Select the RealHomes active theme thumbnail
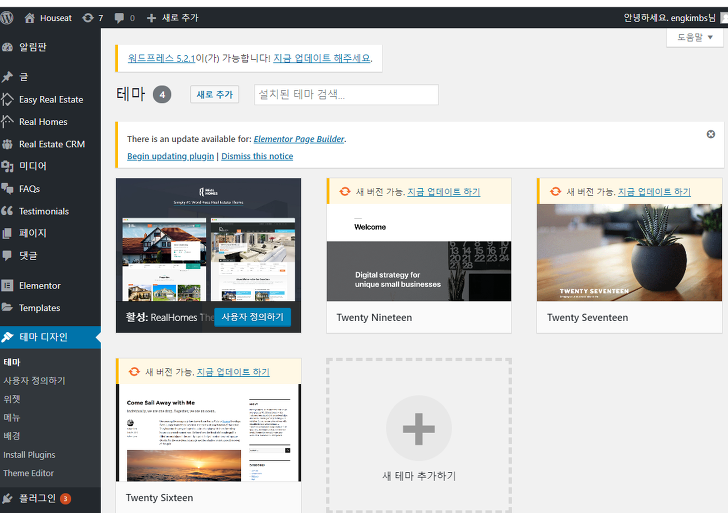728x513 pixels. [208, 240]
